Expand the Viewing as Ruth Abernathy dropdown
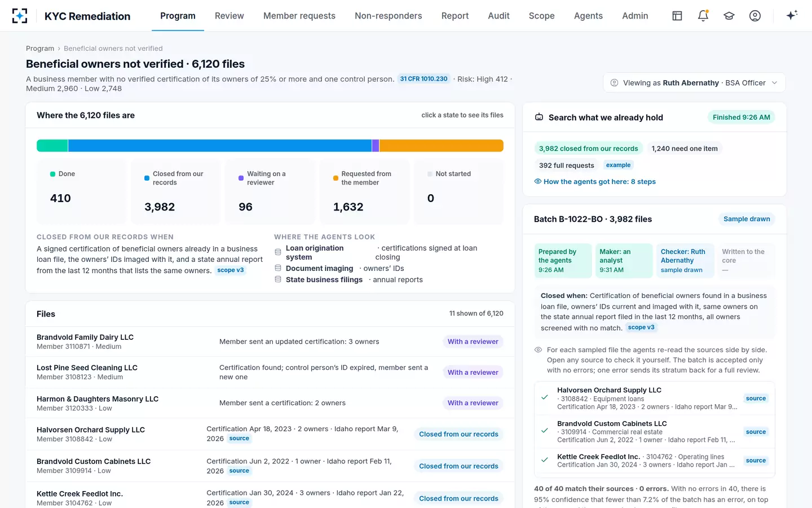812x508 pixels. click(x=694, y=83)
